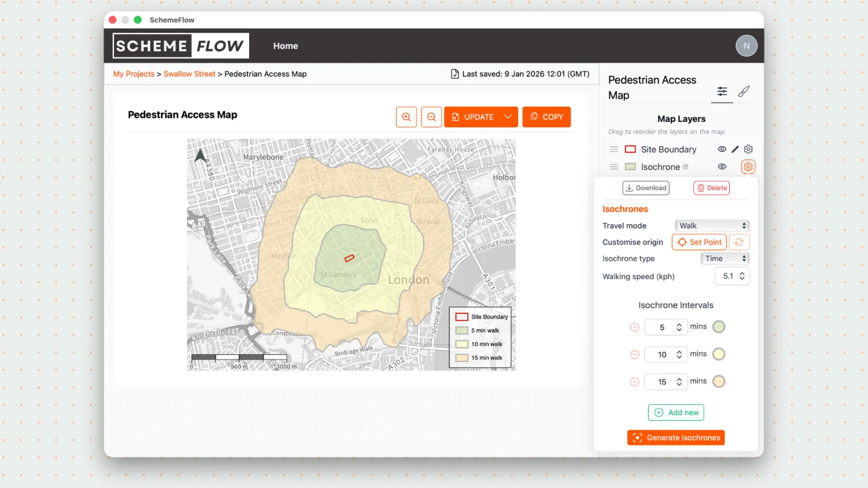Toggle Isochrone layer visibility eye
The height and width of the screenshot is (488, 868).
point(722,167)
